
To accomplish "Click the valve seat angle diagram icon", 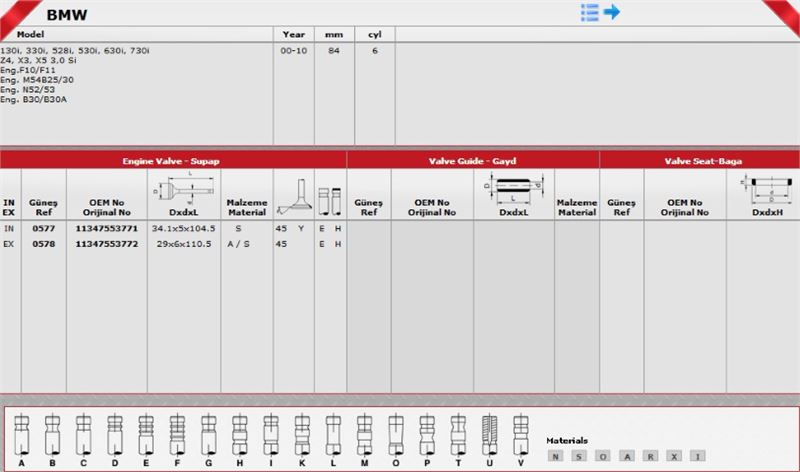I will [x=294, y=197].
